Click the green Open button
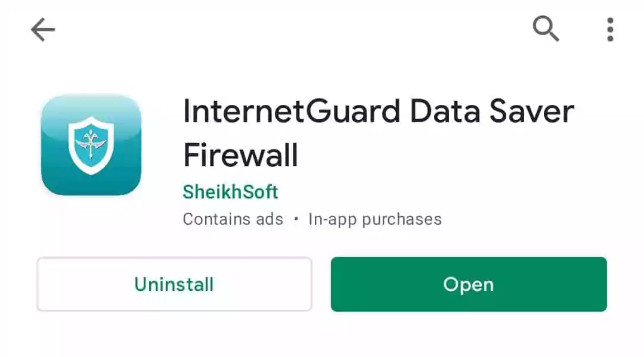The width and height of the screenshot is (644, 357). [469, 284]
